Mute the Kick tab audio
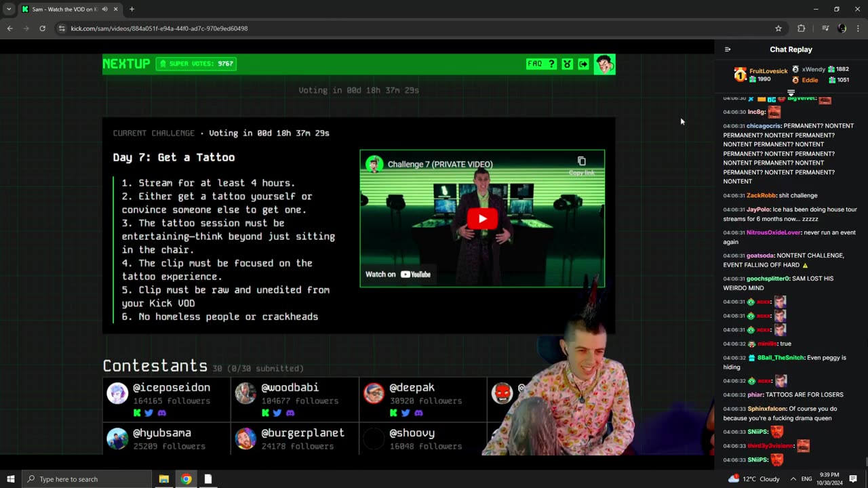 pos(104,9)
